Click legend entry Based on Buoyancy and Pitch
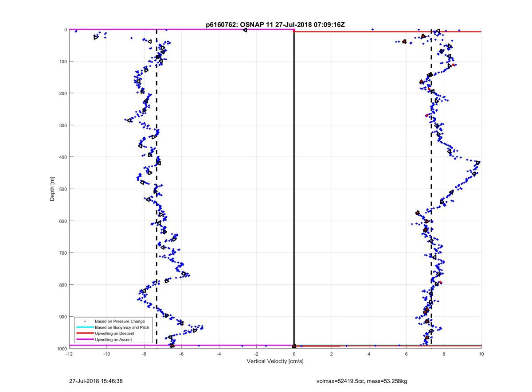532x392 pixels. tap(122, 327)
